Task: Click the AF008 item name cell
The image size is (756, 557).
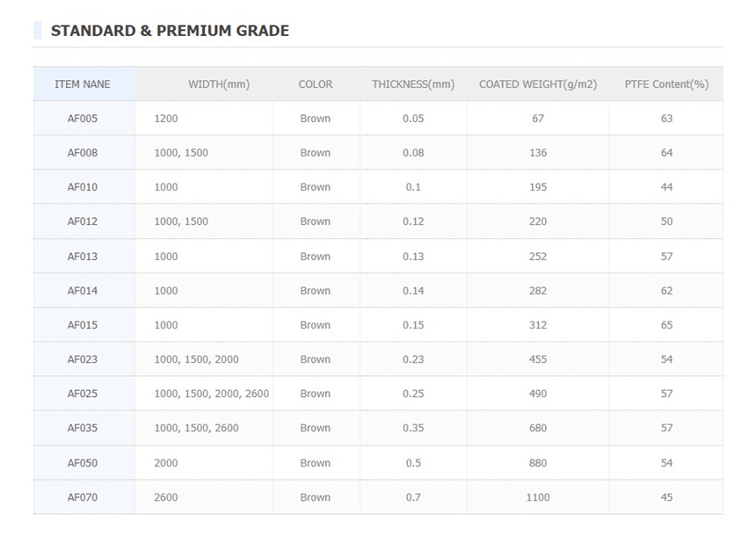Action: click(x=83, y=153)
